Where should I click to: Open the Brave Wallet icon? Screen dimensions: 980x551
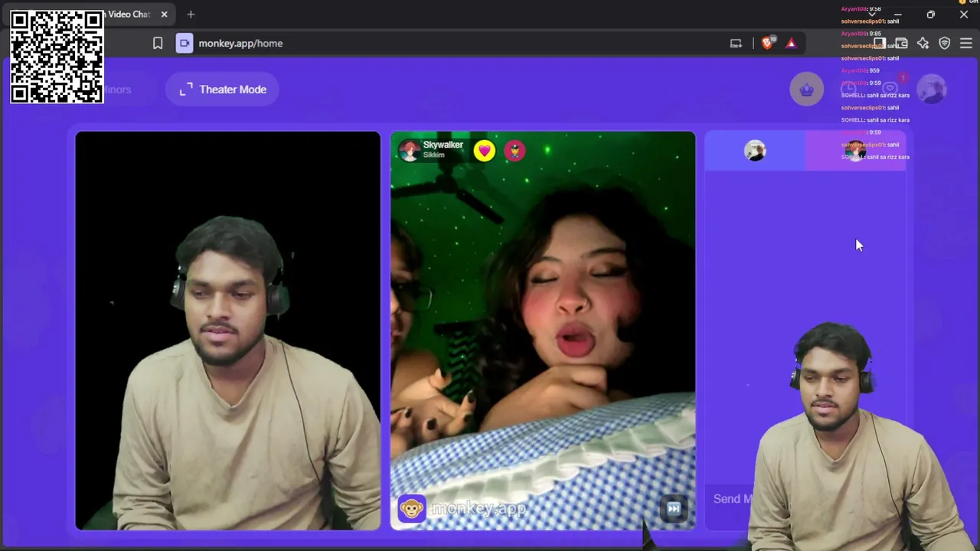[x=901, y=44]
